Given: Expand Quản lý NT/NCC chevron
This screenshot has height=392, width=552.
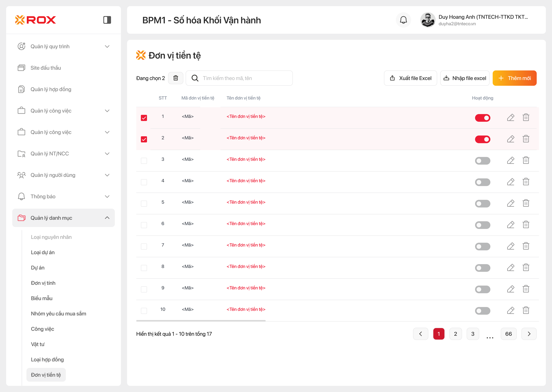Looking at the screenshot, I should [107, 154].
